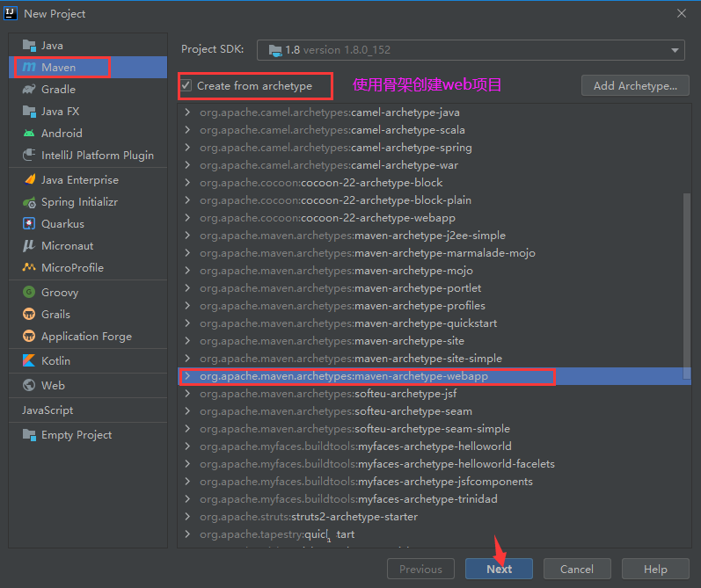This screenshot has height=588, width=701.
Task: Click the Java Enterprise icon
Action: coord(29,179)
